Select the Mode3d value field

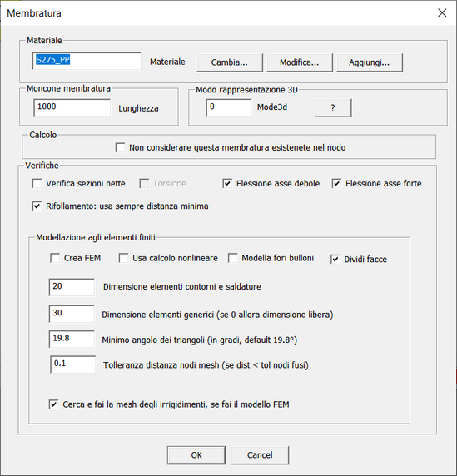[x=229, y=107]
